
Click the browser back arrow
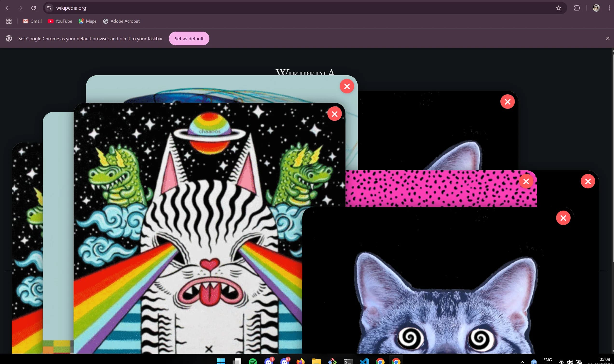[8, 8]
